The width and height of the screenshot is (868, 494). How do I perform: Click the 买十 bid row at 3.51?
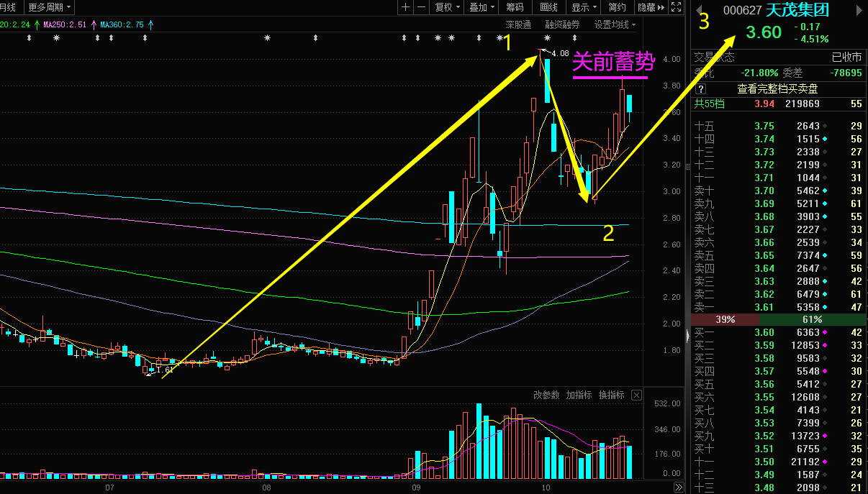tap(777, 449)
